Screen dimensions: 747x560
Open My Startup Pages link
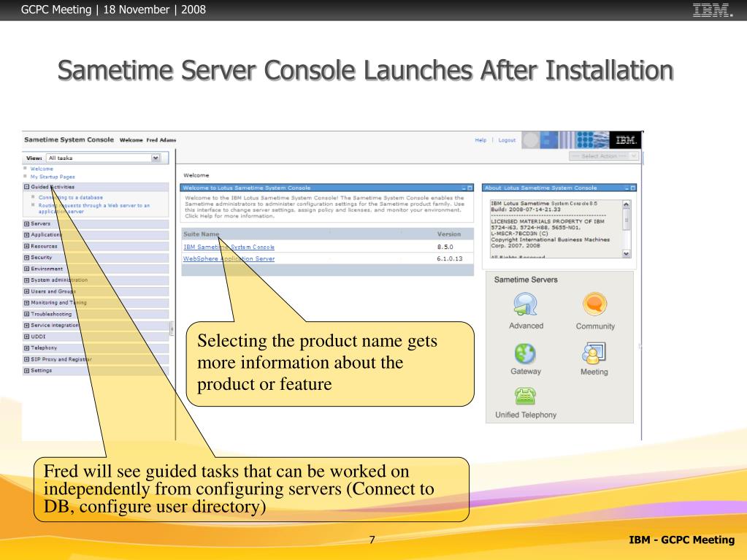53,177
